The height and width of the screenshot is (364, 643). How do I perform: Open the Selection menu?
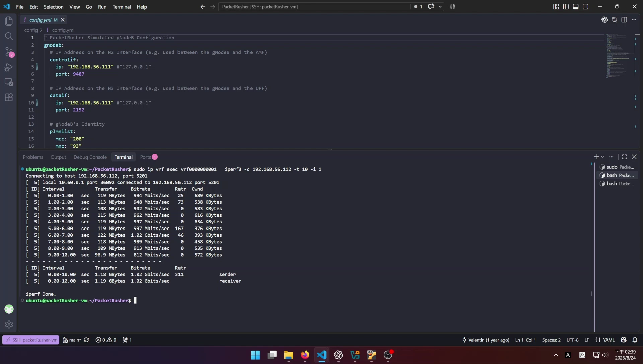coord(53,7)
